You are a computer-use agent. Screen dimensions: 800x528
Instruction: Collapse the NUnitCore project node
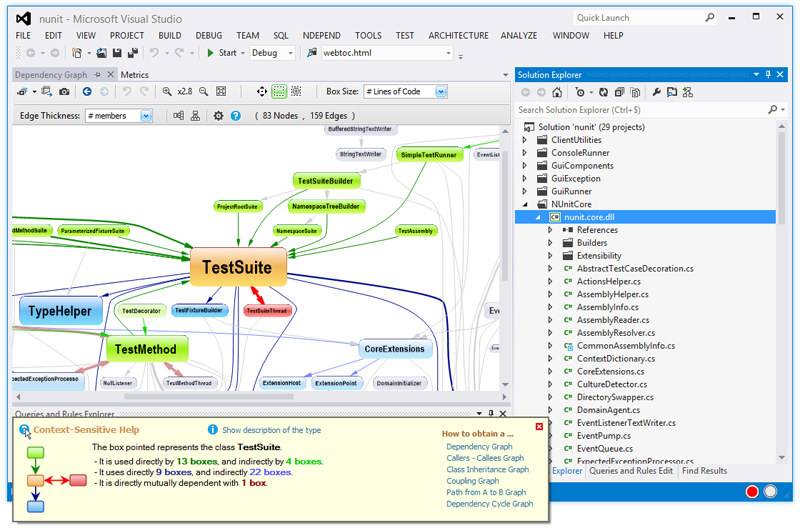click(x=525, y=204)
